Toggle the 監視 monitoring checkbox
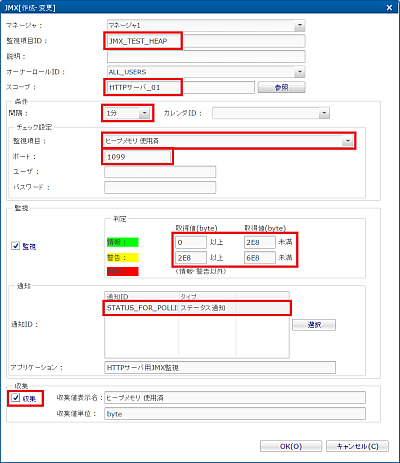Image resolution: width=400 pixels, height=463 pixels. tap(15, 246)
